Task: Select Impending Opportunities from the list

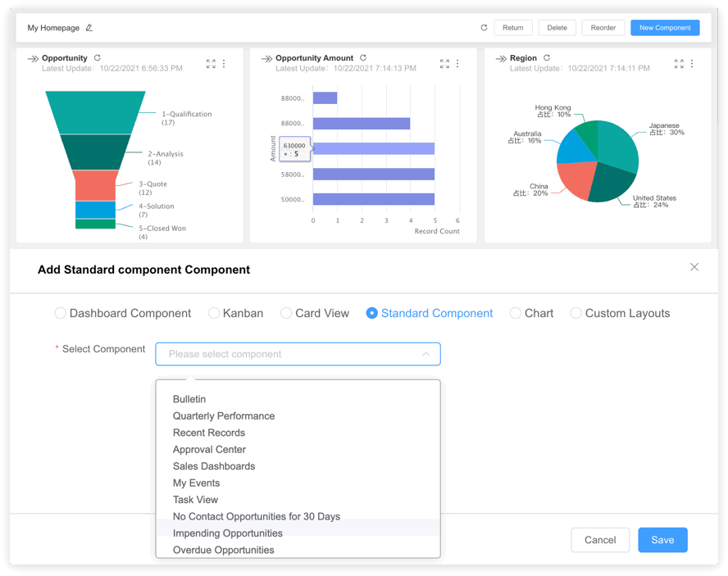Action: click(227, 533)
